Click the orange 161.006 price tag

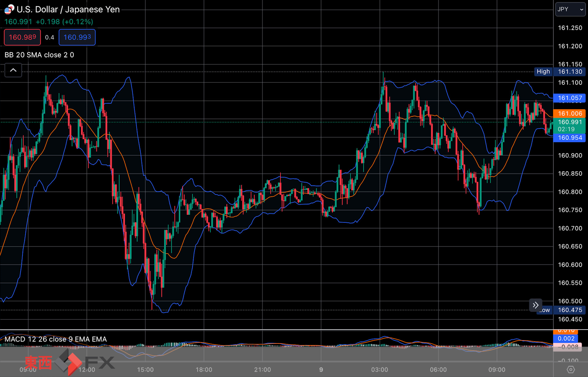(x=570, y=114)
